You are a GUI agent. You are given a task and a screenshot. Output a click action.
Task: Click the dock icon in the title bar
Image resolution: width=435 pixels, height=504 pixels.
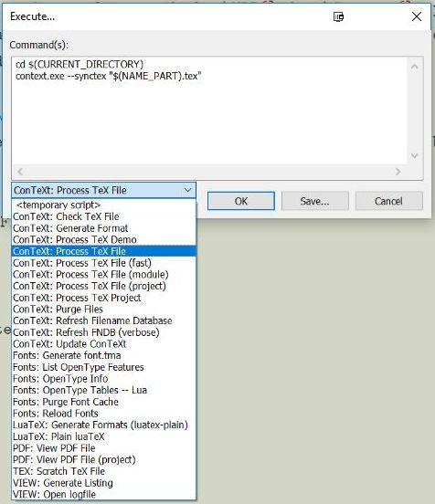point(338,16)
